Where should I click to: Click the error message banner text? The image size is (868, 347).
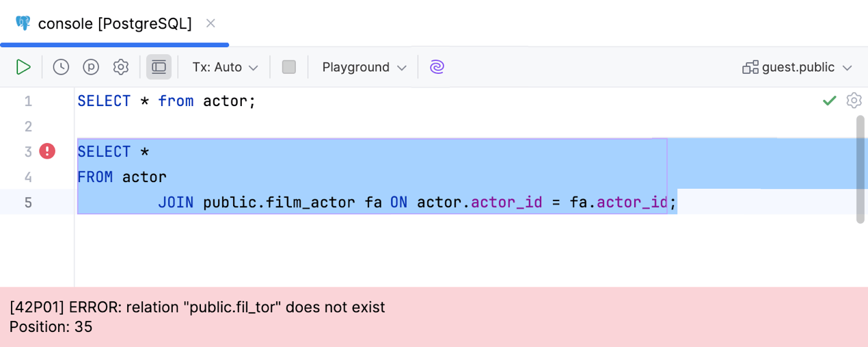(198, 307)
